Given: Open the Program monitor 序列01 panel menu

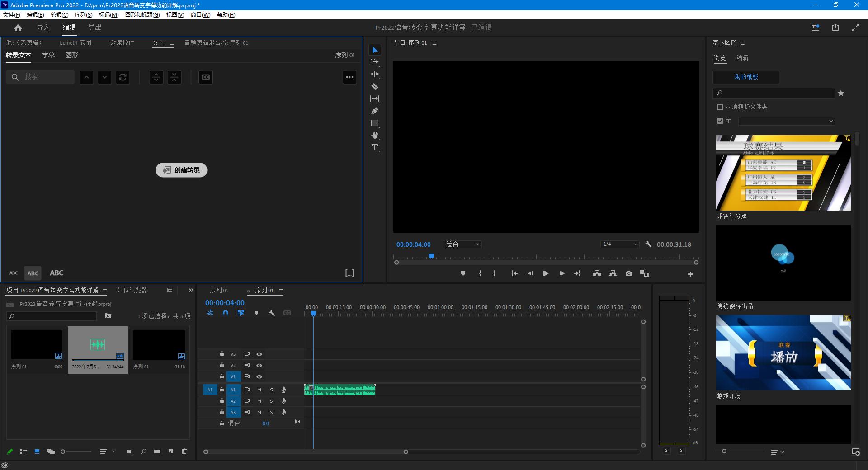Looking at the screenshot, I should [434, 43].
